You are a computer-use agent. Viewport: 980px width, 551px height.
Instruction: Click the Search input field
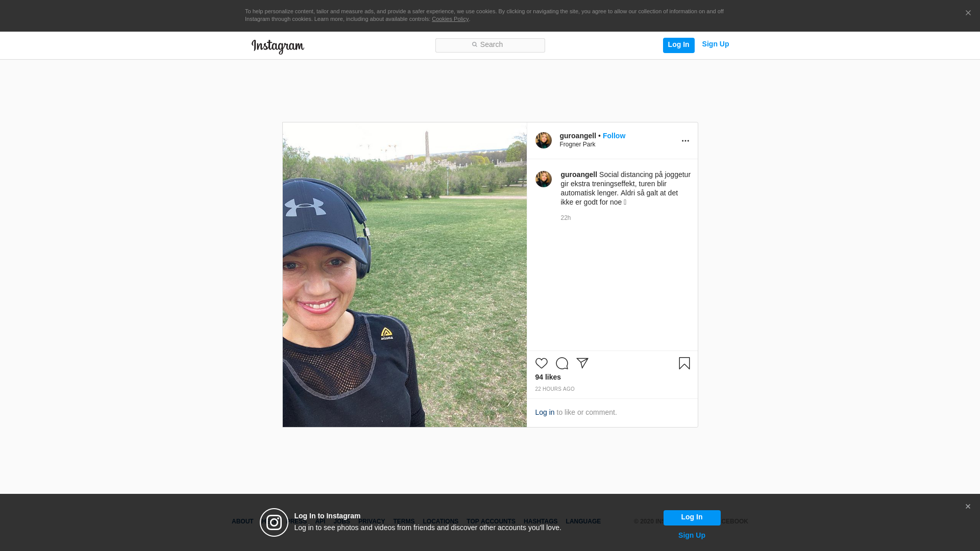point(490,45)
